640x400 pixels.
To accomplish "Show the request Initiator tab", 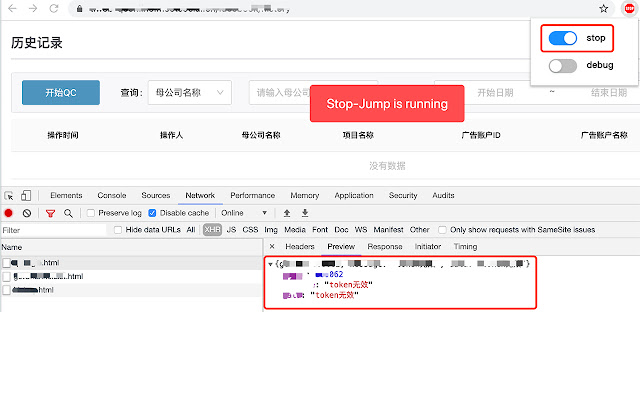I will pos(428,247).
